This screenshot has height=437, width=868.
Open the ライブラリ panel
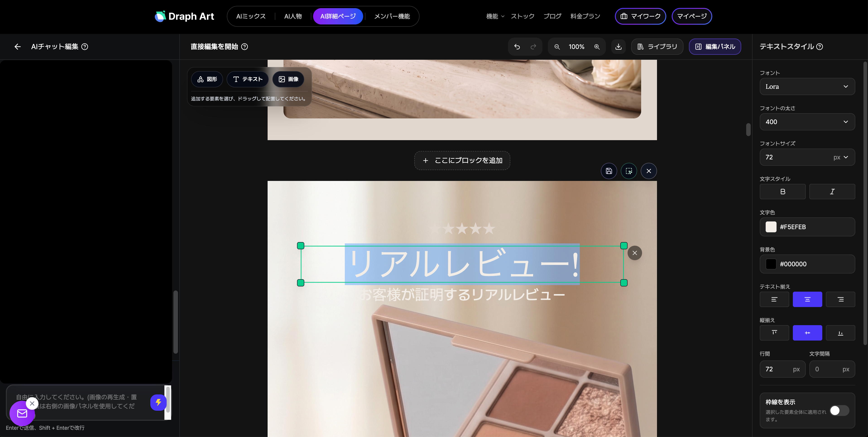coord(657,47)
